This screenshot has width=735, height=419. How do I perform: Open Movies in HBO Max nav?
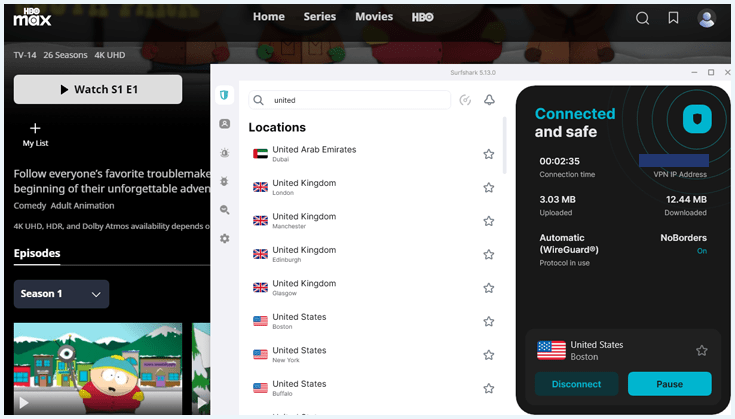374,17
